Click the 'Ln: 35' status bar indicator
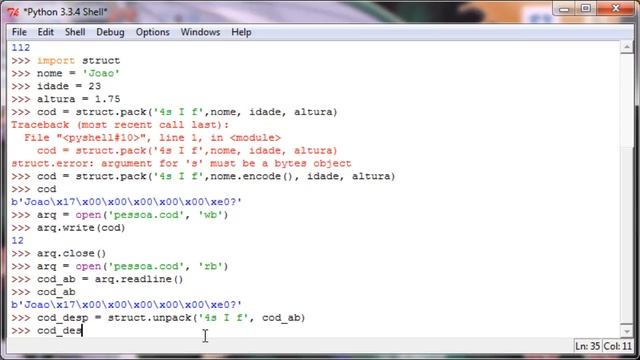This screenshot has height=360, width=640. coord(587,346)
